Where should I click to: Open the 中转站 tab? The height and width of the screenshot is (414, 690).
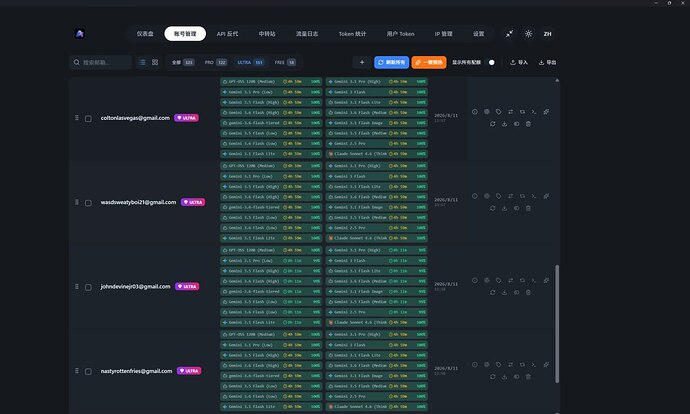pyautogui.click(x=267, y=34)
